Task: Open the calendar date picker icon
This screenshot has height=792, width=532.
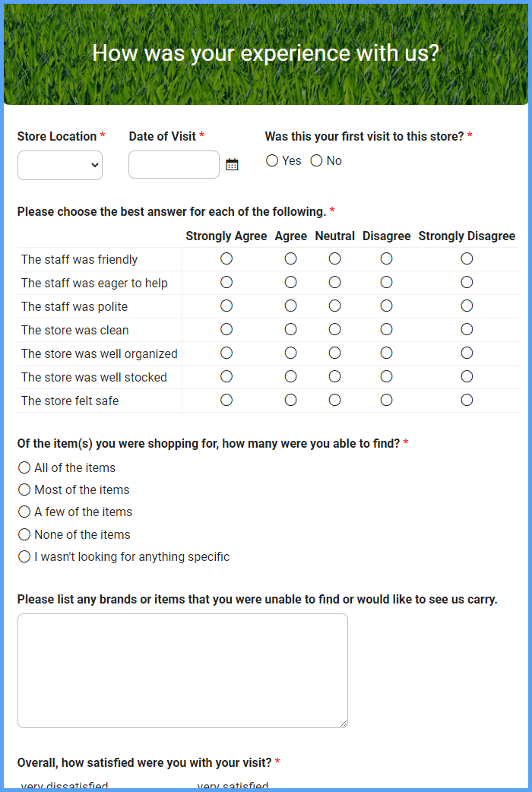Action: tap(232, 164)
